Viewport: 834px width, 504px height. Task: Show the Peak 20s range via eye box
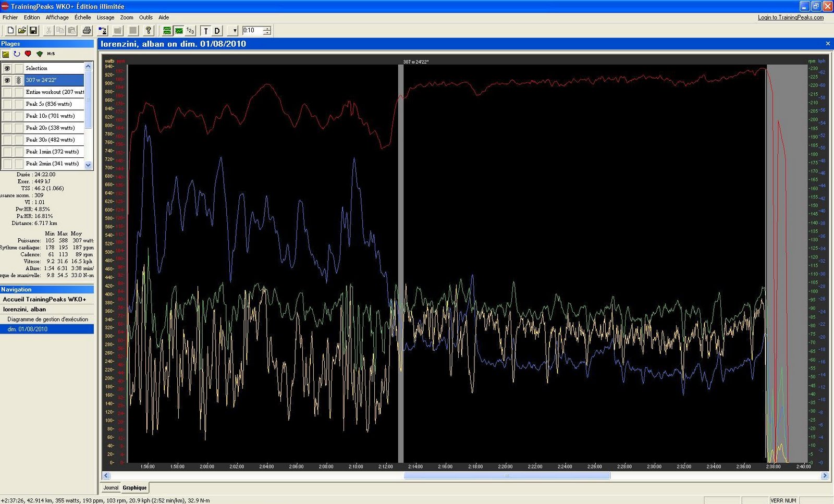pos(7,128)
